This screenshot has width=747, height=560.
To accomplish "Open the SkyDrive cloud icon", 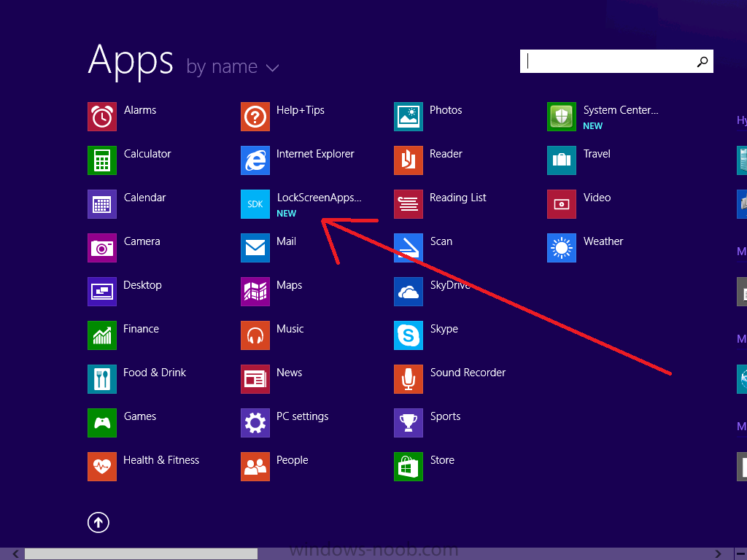I will coord(409,292).
